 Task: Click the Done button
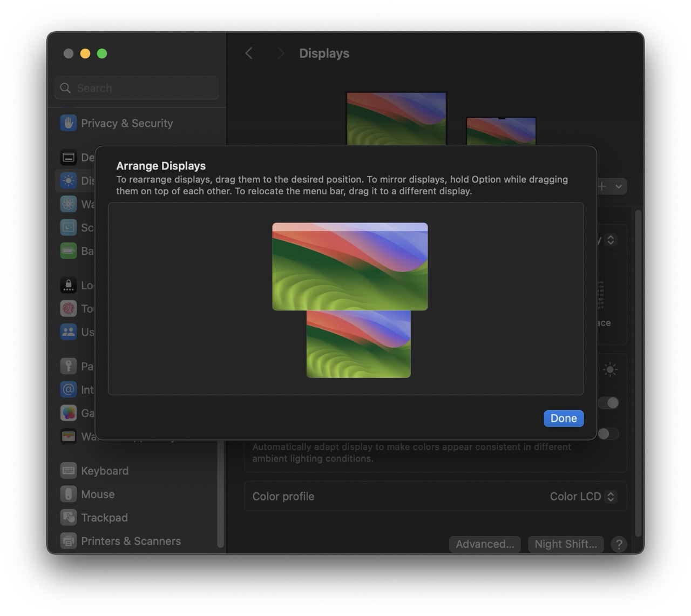[x=563, y=418]
